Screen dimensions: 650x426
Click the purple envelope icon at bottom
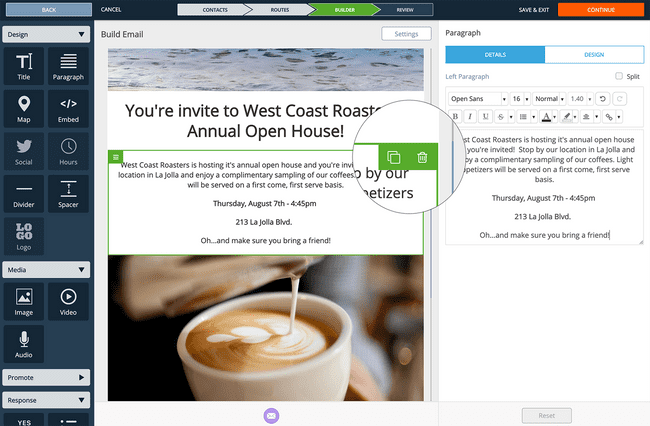[x=272, y=416]
